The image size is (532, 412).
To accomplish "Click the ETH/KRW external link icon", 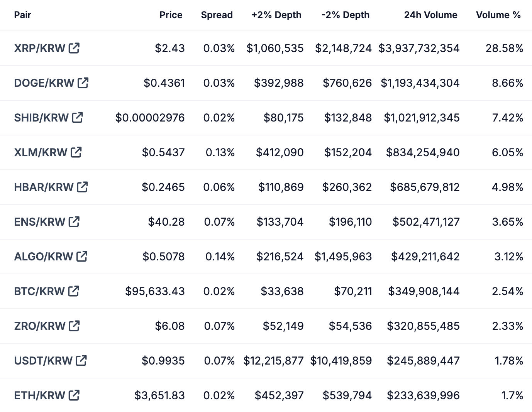I will [73, 395].
